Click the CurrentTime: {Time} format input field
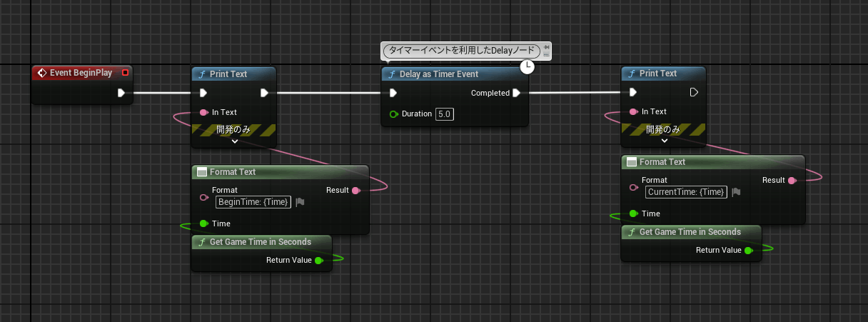 [x=686, y=192]
